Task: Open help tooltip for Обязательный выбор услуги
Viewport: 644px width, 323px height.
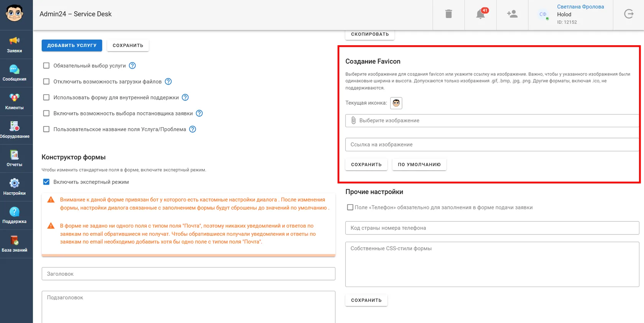Action: coord(132,66)
